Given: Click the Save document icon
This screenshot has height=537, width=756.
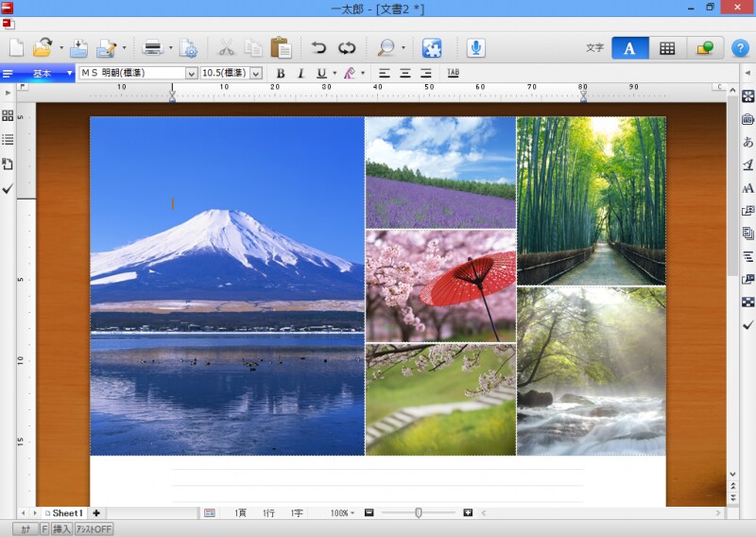Looking at the screenshot, I should [x=78, y=48].
